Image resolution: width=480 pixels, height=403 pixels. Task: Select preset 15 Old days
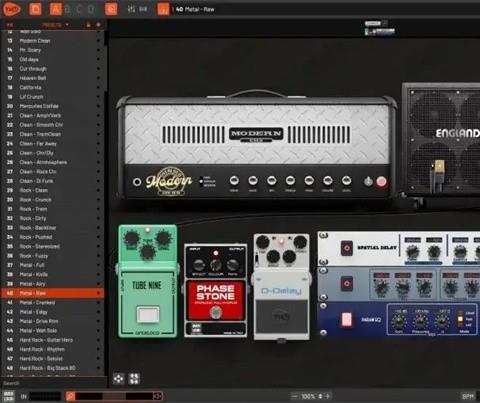tap(53, 59)
